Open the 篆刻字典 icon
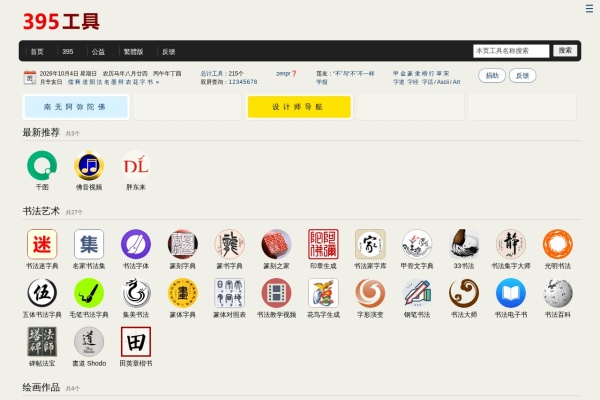600x400 pixels. point(183,244)
